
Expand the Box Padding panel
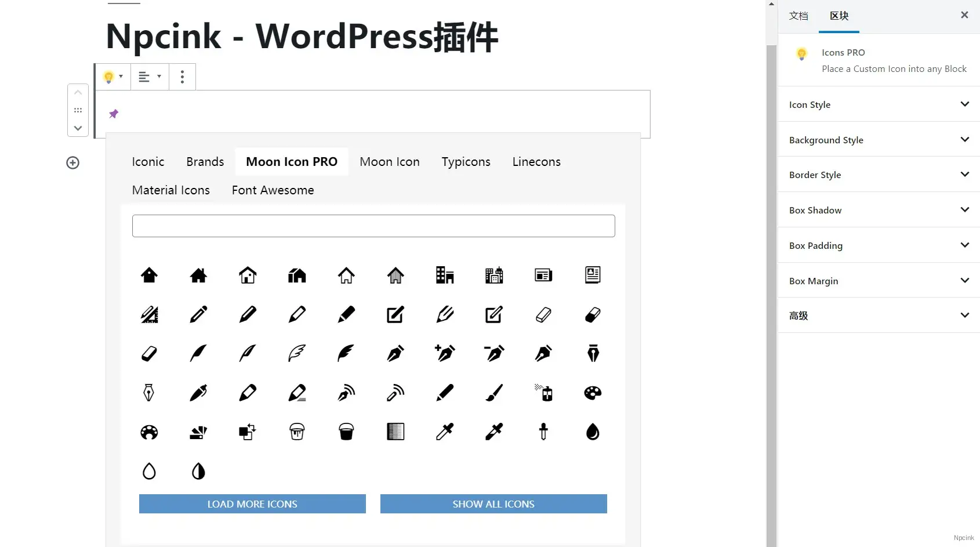(879, 245)
